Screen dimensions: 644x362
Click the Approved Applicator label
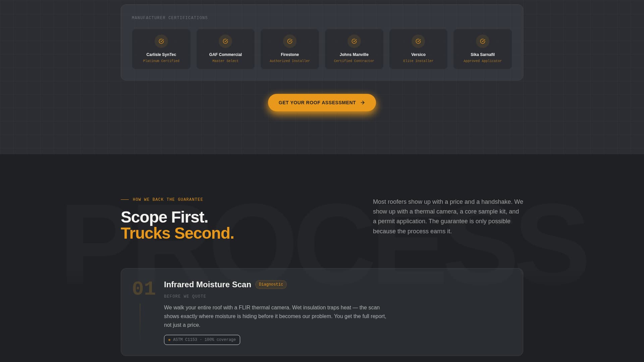[x=483, y=61]
